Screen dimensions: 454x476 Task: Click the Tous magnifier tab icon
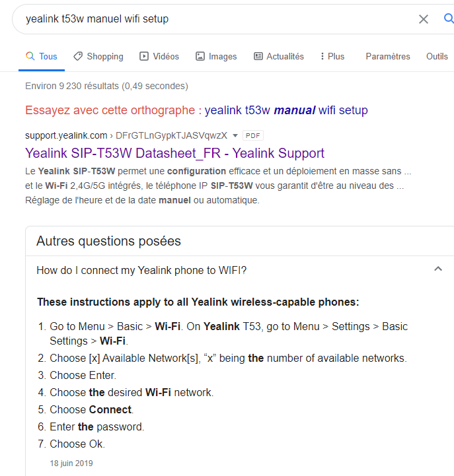(30, 56)
